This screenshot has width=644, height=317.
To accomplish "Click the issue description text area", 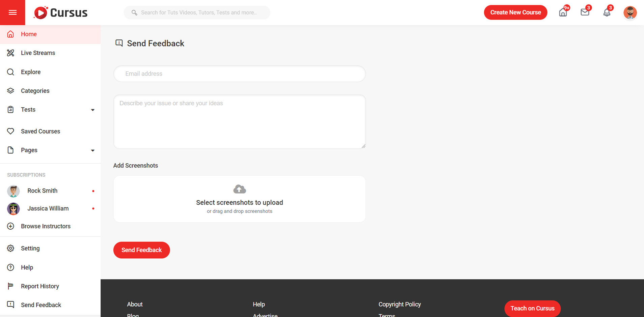I will pos(239,122).
